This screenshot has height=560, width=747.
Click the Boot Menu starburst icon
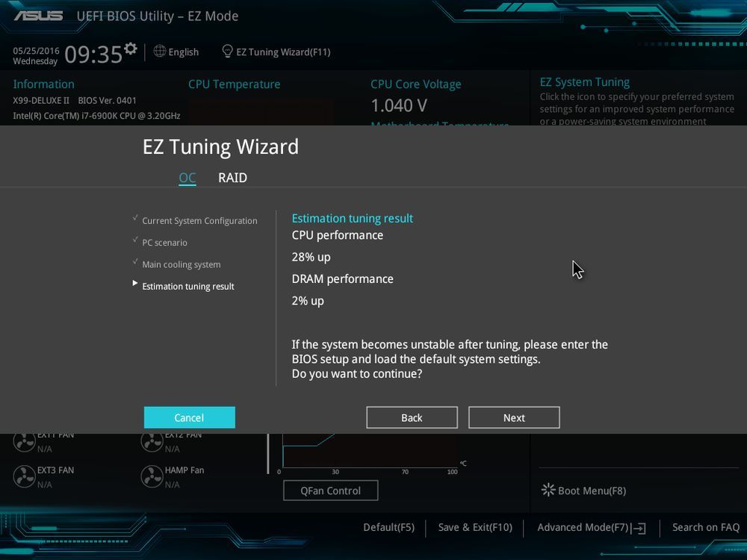click(x=548, y=490)
